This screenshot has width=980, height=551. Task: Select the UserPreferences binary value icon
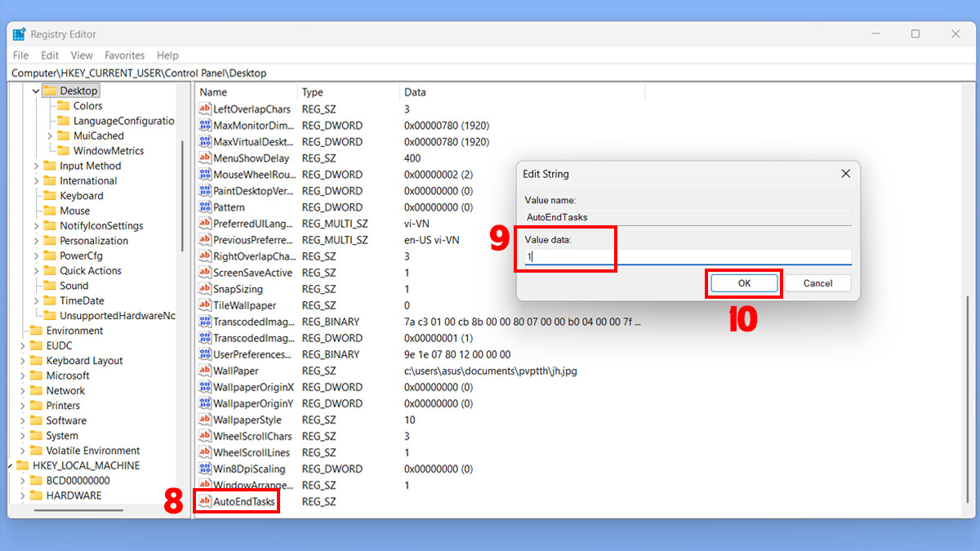(x=206, y=354)
